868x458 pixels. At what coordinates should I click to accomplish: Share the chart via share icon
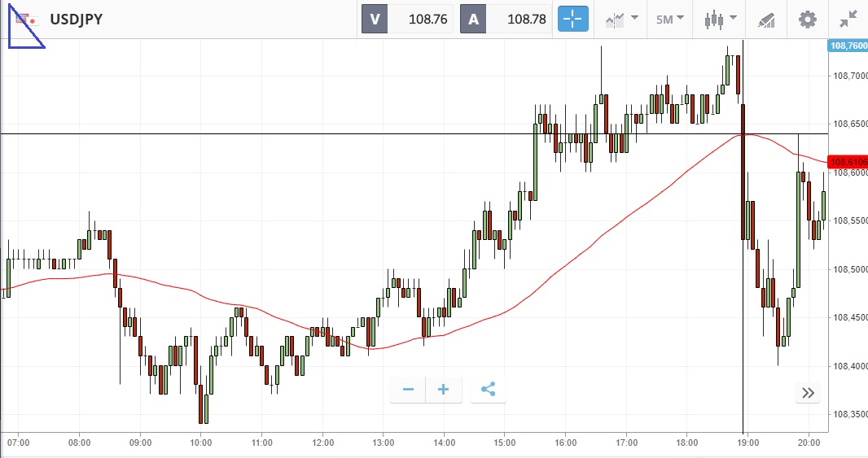[x=489, y=390]
